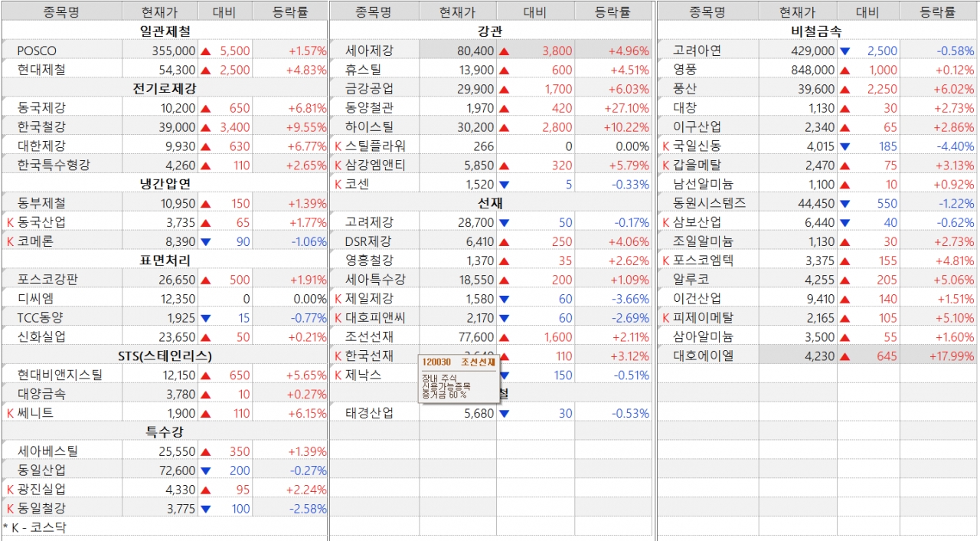The width and height of the screenshot is (980, 541).
Task: Choose the 영풍 stock name
Action: pyautogui.click(x=685, y=70)
